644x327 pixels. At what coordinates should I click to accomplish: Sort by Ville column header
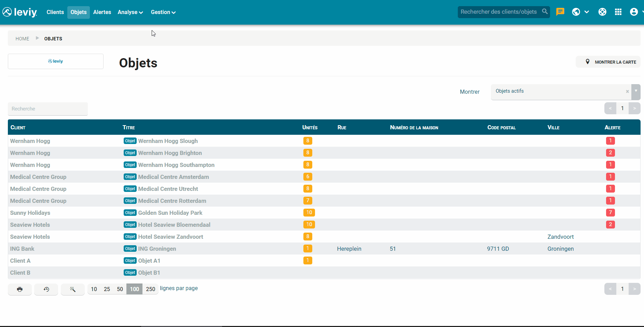pyautogui.click(x=553, y=128)
